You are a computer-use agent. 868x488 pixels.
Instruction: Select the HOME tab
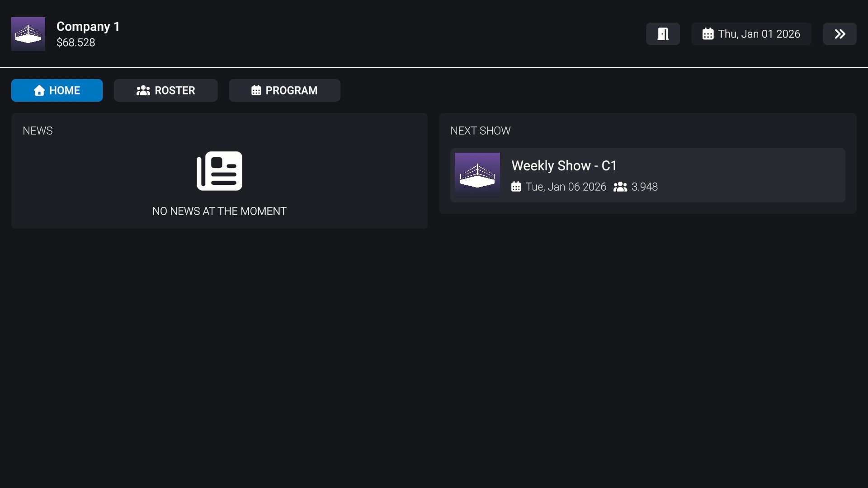pos(57,90)
